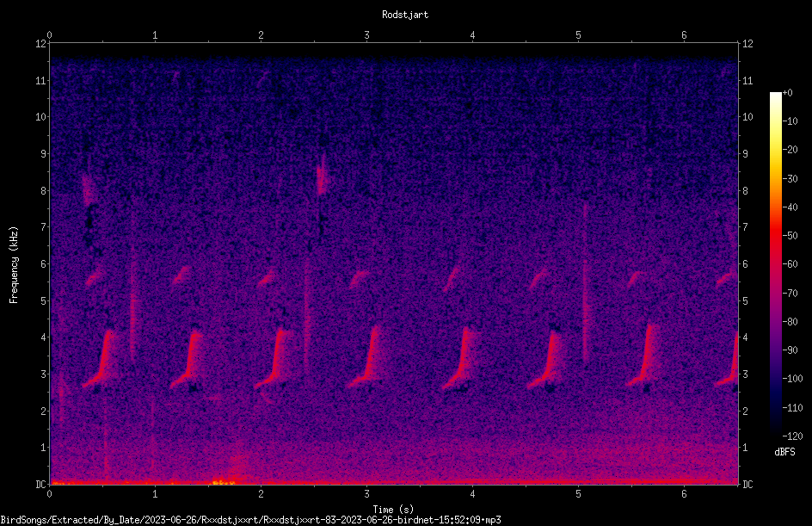The image size is (812, 526).
Task: Click "DC" on the left frequency axis
Action: tap(40, 485)
